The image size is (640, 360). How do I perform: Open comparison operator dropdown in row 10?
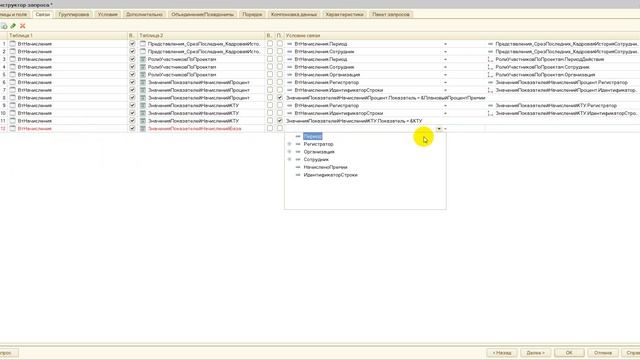pyautogui.click(x=445, y=113)
